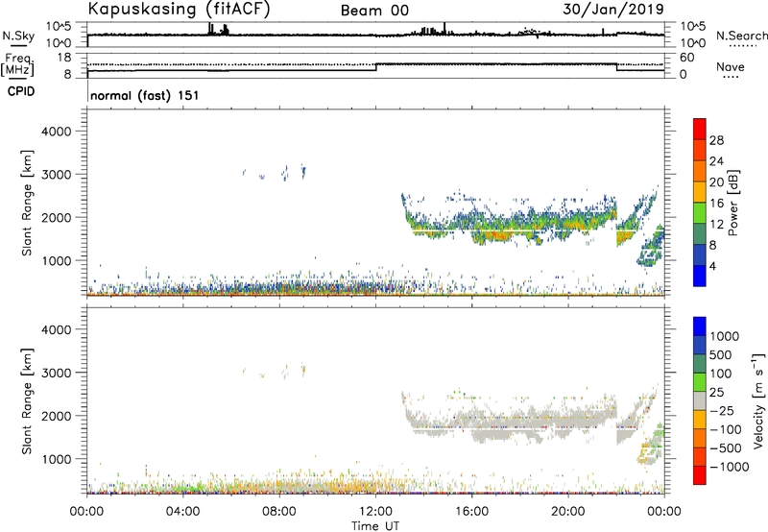Screen dimensions: 768x532
Task: Click the grey −25 to 25 velocity band
Action: 700,400
